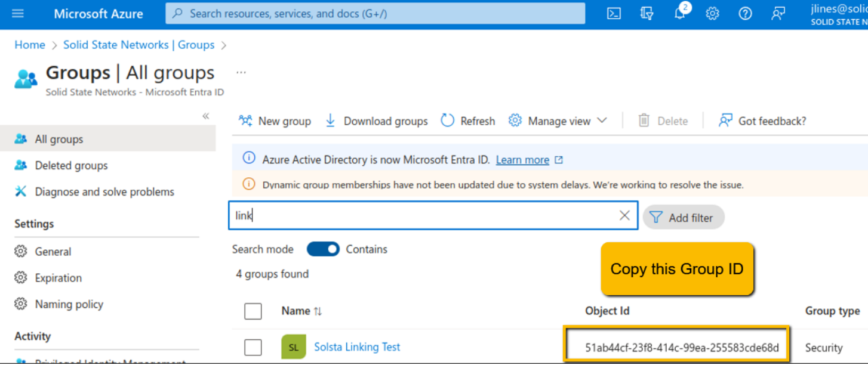Click the Microsoft Azure title
The image size is (868, 365).
click(99, 14)
